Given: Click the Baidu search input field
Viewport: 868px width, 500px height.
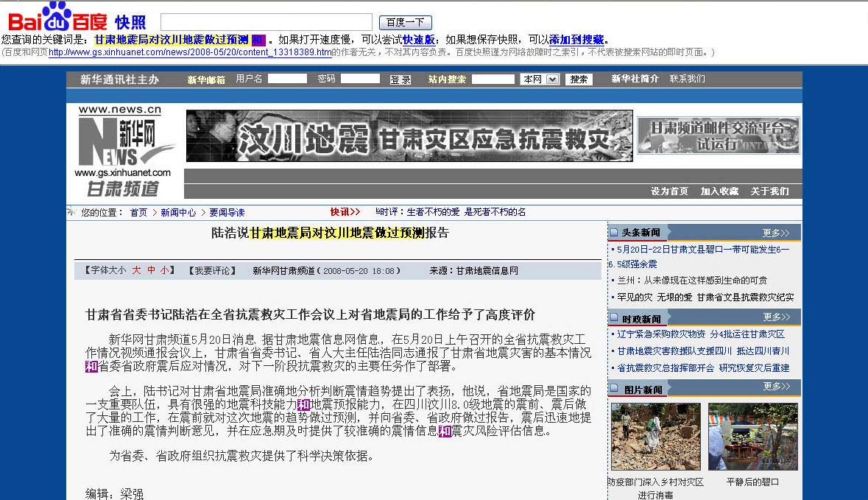Looking at the screenshot, I should coord(266,22).
